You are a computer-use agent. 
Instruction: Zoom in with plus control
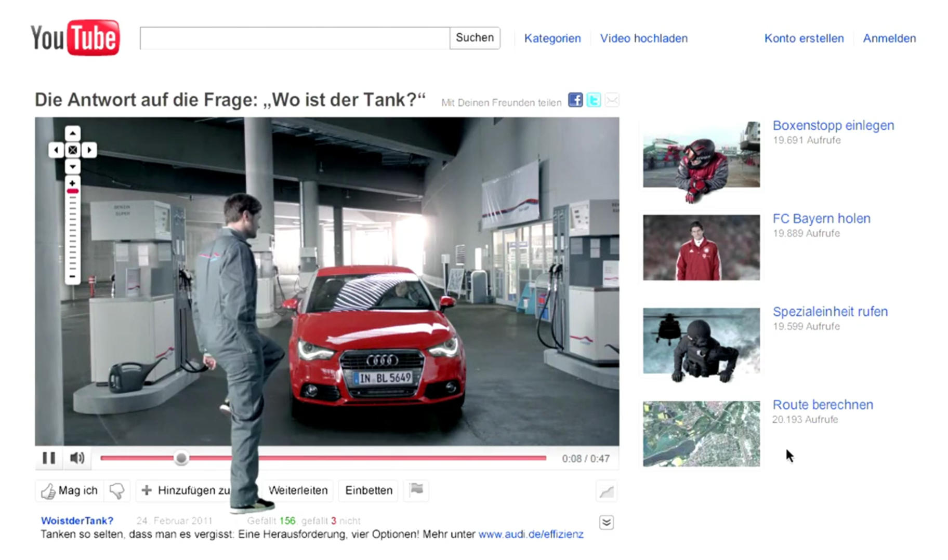coord(73,183)
